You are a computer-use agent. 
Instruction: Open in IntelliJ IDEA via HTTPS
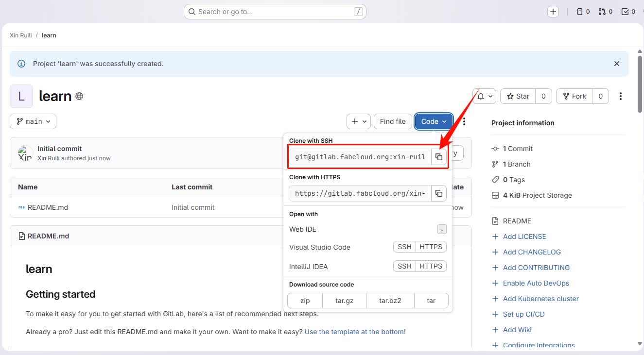tap(431, 266)
